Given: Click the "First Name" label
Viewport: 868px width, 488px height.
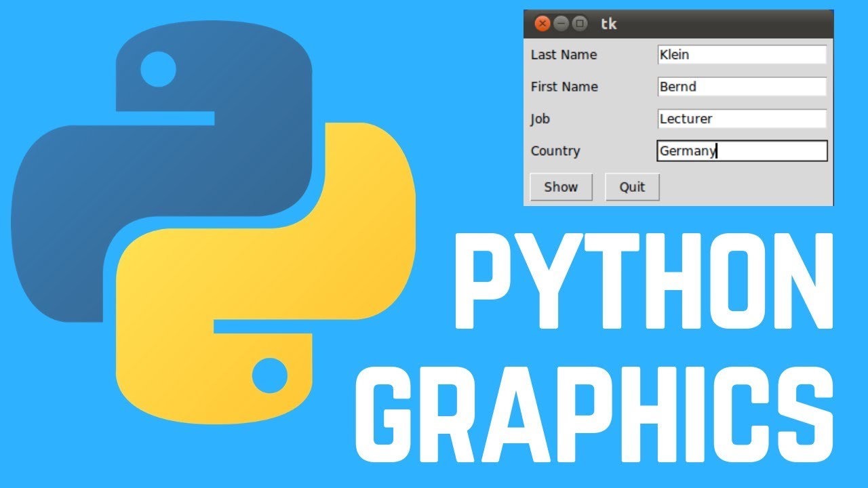Looking at the screenshot, I should 564,87.
